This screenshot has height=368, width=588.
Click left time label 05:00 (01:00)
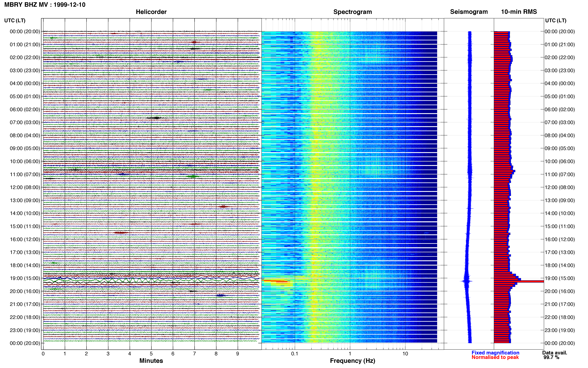pos(25,96)
